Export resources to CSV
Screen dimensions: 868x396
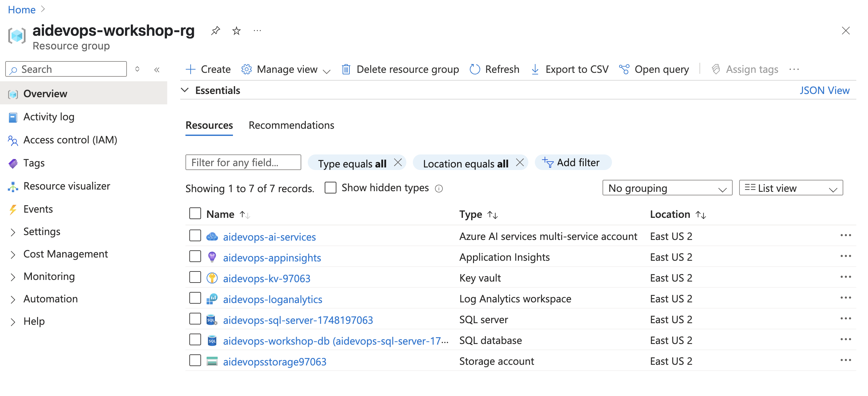coord(570,69)
